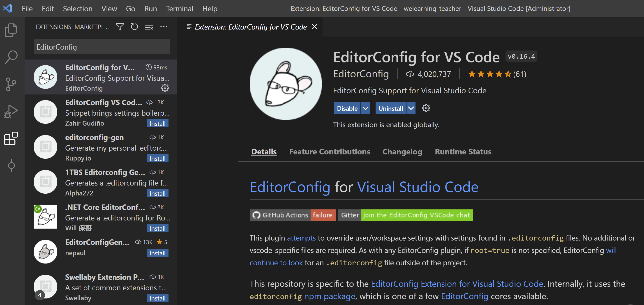This screenshot has width=644, height=305.
Task: Open the Run menu
Action: click(150, 9)
